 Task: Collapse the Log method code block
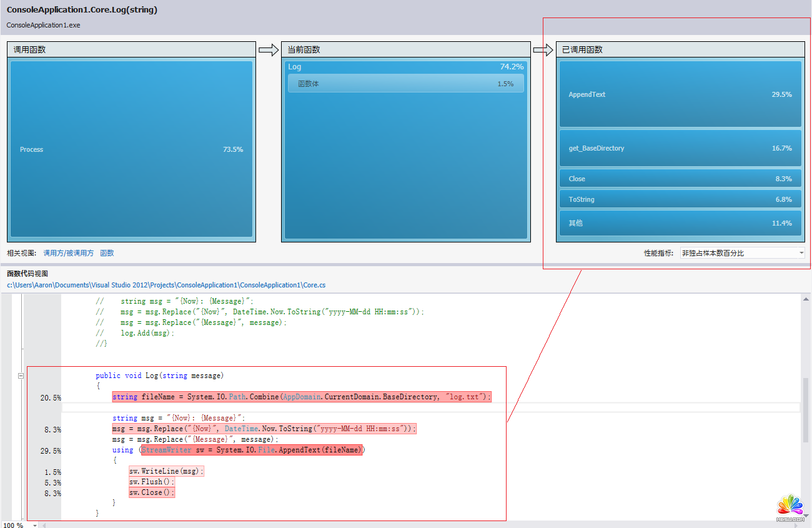tap(21, 376)
